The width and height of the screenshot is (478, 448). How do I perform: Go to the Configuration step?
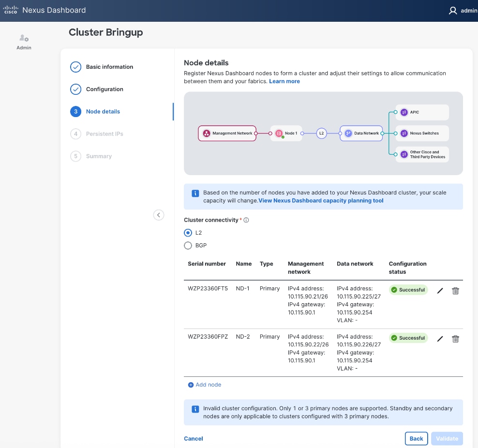click(x=105, y=89)
